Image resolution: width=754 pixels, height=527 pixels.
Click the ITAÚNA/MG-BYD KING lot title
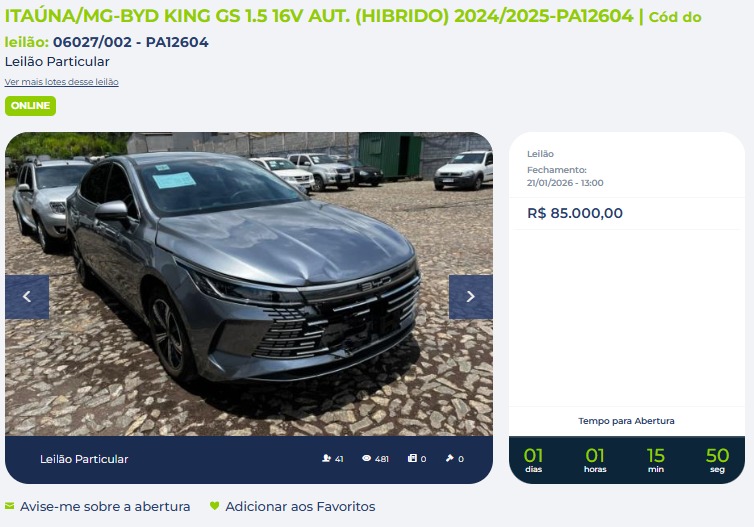click(x=319, y=16)
